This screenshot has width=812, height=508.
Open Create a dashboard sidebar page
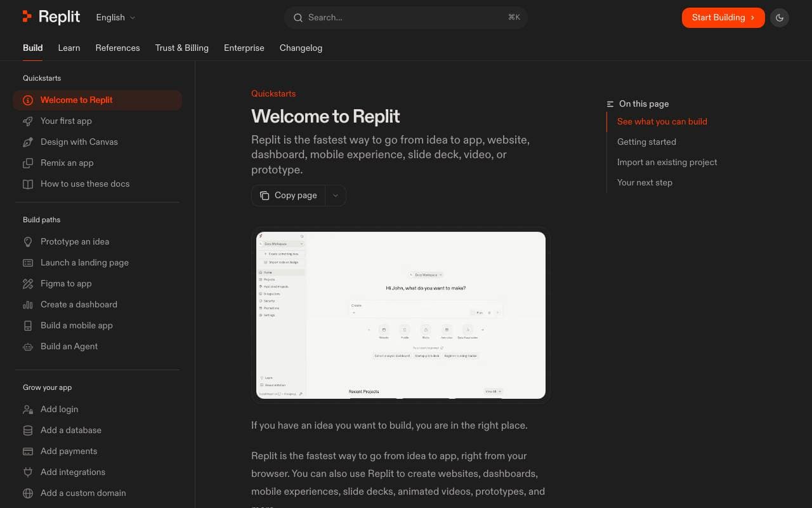(x=98, y=305)
